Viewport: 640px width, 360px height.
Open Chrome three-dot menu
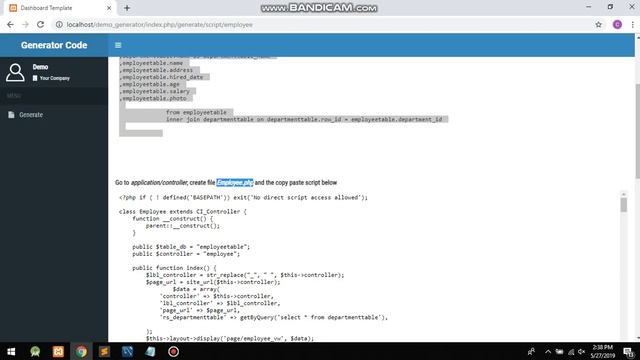[632, 24]
